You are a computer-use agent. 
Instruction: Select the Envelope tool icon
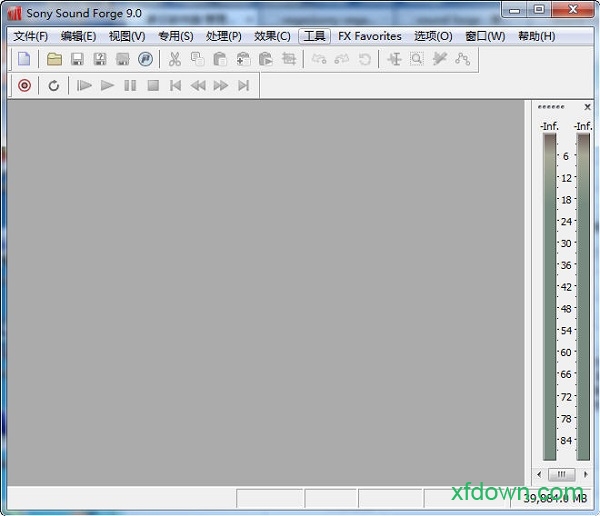[463, 59]
